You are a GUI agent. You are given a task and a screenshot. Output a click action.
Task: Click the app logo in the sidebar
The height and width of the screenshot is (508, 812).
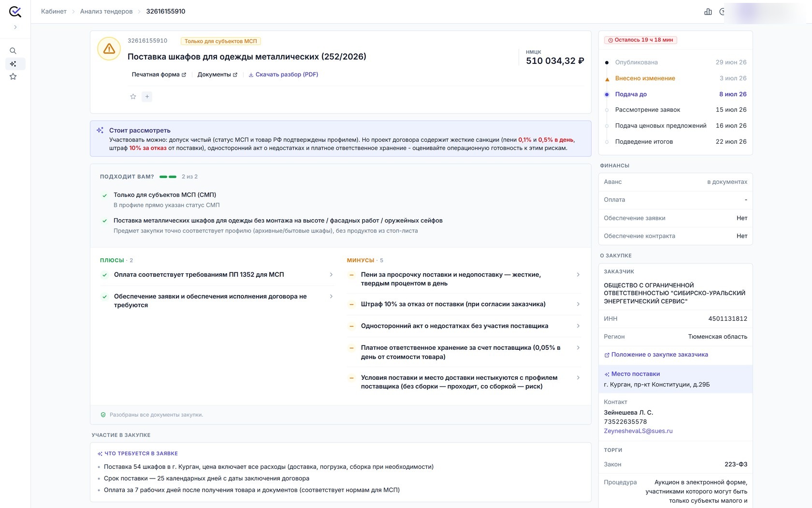point(15,12)
